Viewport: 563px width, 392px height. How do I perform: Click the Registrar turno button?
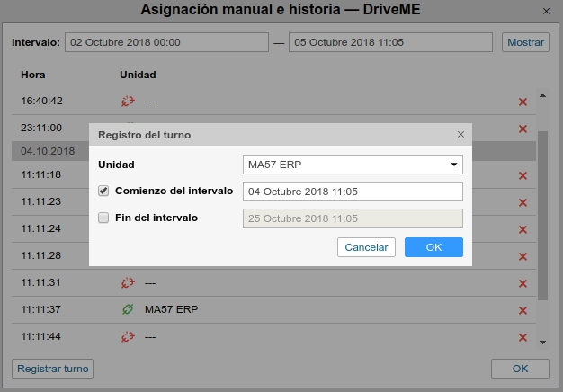pos(52,369)
